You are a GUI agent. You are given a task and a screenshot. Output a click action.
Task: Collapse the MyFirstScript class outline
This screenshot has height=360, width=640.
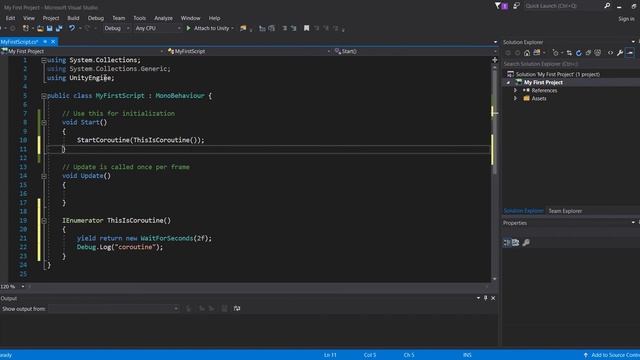coord(44,96)
